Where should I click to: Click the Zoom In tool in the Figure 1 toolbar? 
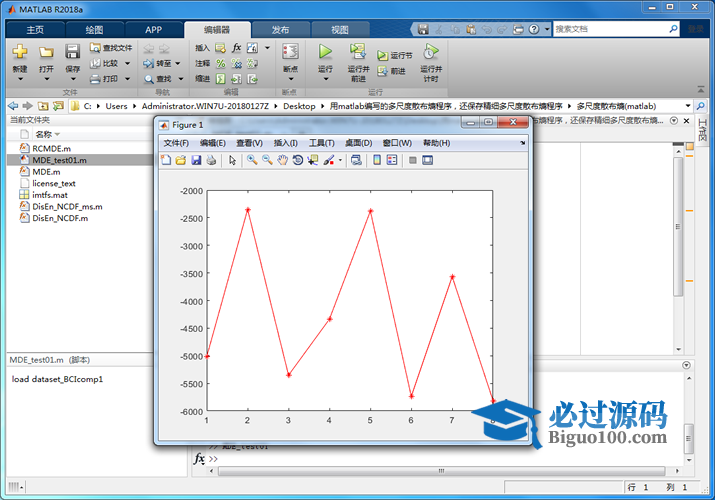252,160
